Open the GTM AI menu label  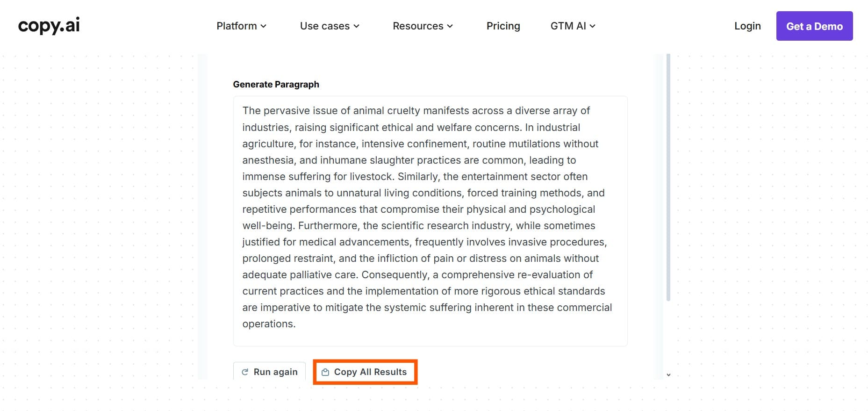coord(568,26)
